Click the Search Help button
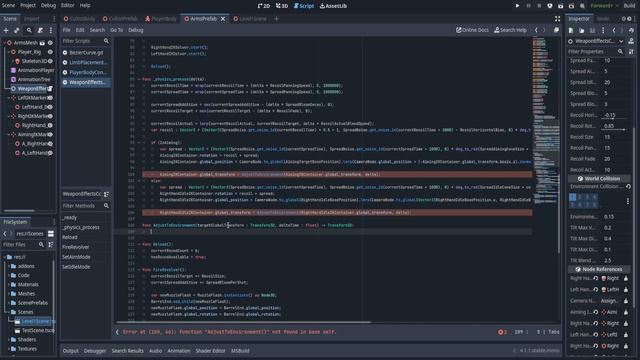 [510, 30]
